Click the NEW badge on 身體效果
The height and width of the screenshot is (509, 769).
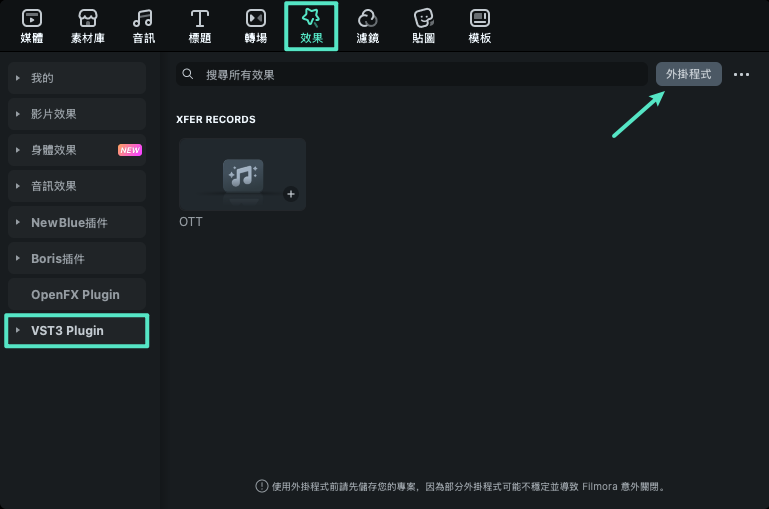[x=130, y=150]
